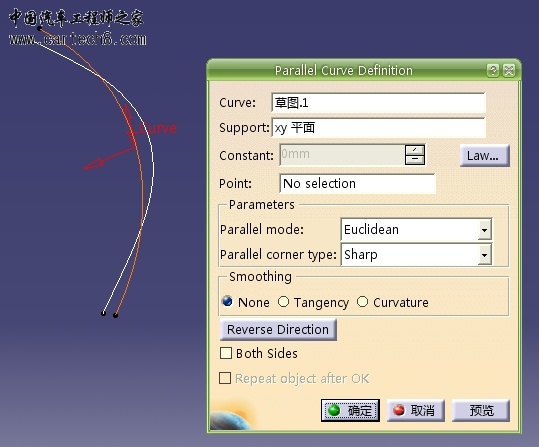This screenshot has height=447, width=539.
Task: Open the Parallel mode dropdown
Action: [484, 230]
